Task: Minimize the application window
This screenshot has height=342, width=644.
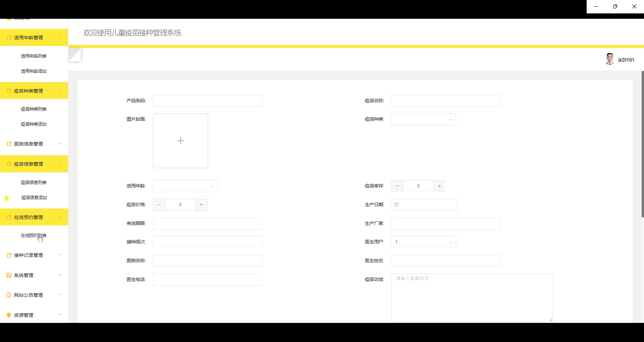Action: tap(596, 7)
